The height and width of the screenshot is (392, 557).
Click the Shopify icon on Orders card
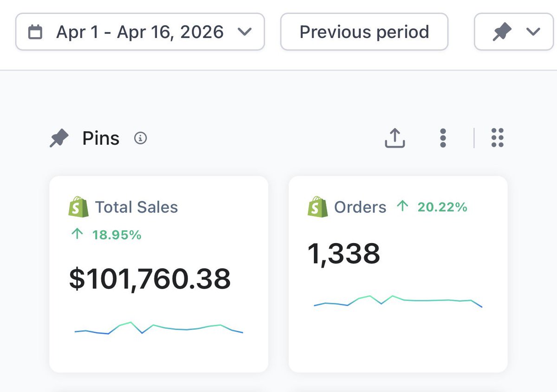point(317,207)
